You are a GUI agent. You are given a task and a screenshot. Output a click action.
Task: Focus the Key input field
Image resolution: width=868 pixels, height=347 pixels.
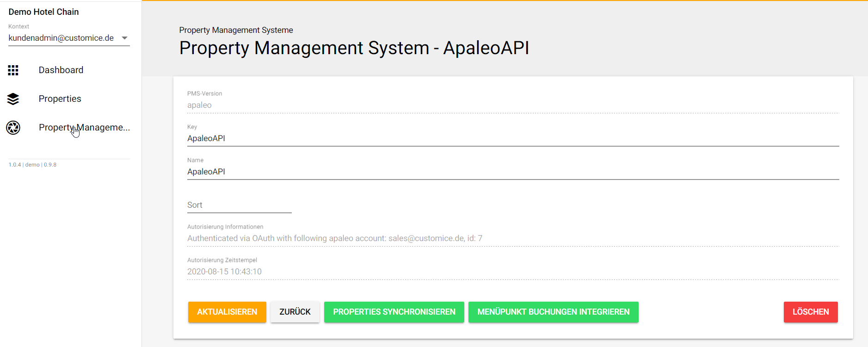click(513, 138)
